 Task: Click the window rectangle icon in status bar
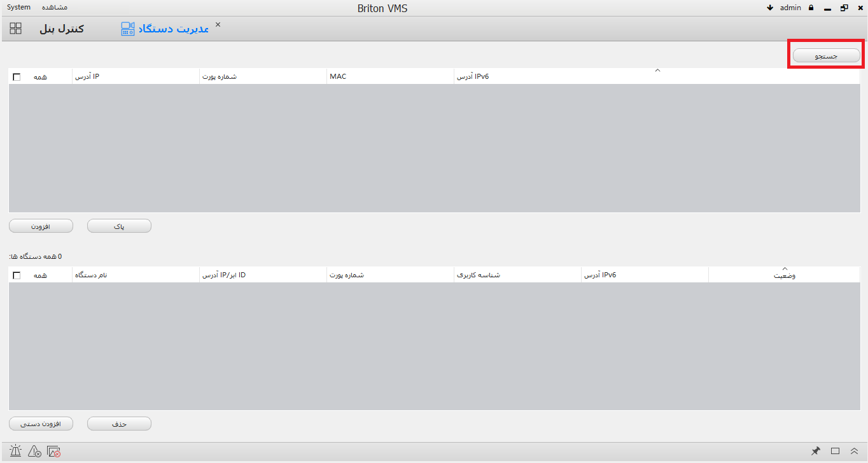click(836, 451)
